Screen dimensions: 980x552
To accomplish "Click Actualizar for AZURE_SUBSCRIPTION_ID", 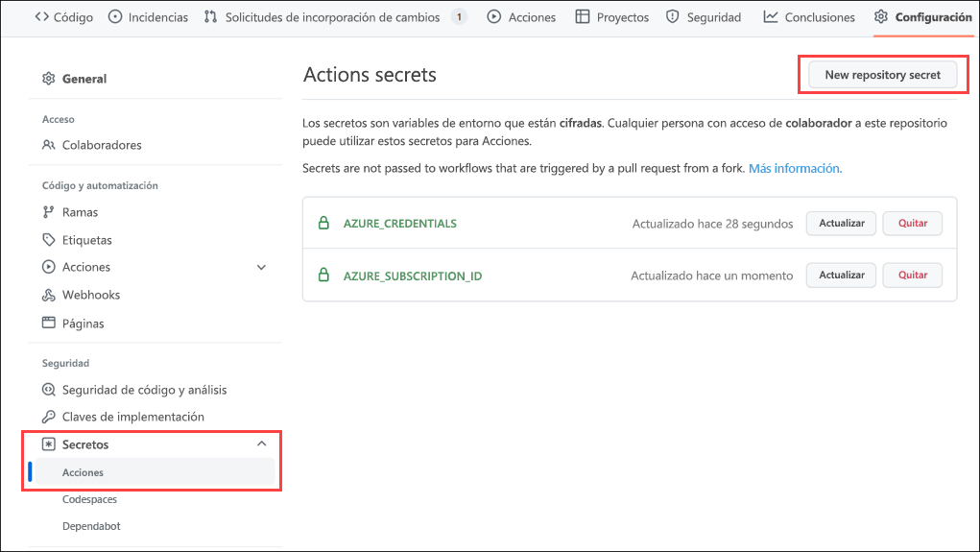I will 841,276.
